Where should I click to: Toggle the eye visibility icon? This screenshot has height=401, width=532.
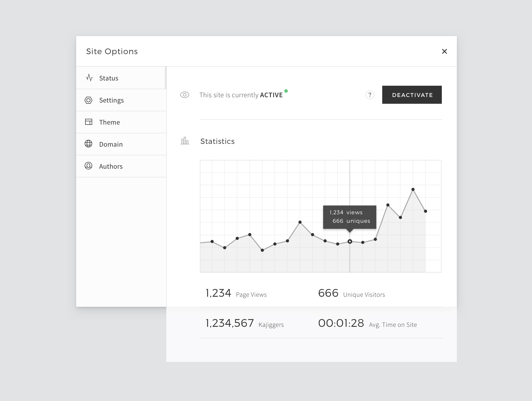(185, 95)
